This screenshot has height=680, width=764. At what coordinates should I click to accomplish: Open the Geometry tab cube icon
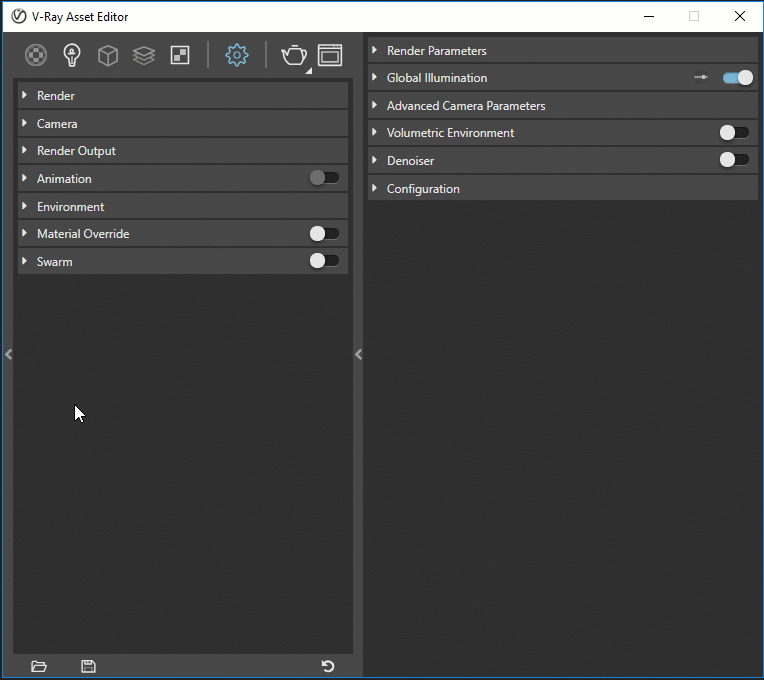(108, 55)
